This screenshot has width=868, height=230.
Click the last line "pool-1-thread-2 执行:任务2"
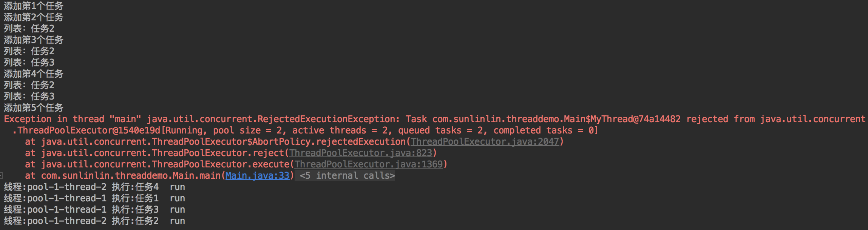pos(94,221)
